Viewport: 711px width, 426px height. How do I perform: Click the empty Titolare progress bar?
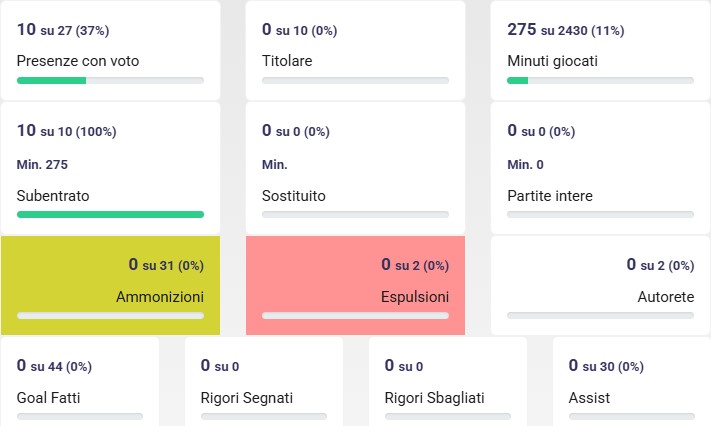tap(355, 80)
